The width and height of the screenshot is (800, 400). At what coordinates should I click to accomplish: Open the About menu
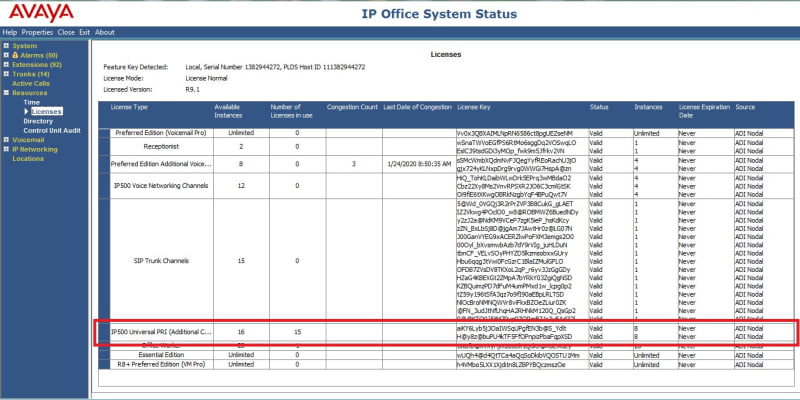[x=105, y=32]
